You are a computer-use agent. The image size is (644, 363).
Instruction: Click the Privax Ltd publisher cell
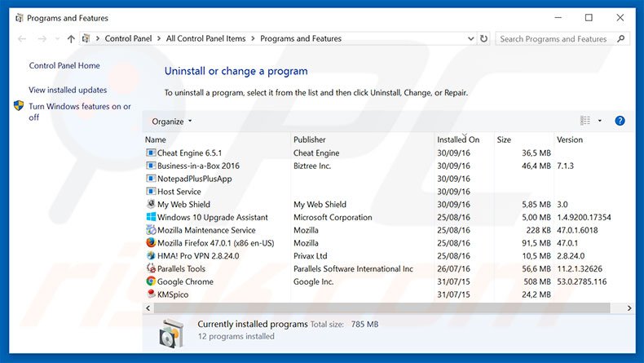click(310, 255)
